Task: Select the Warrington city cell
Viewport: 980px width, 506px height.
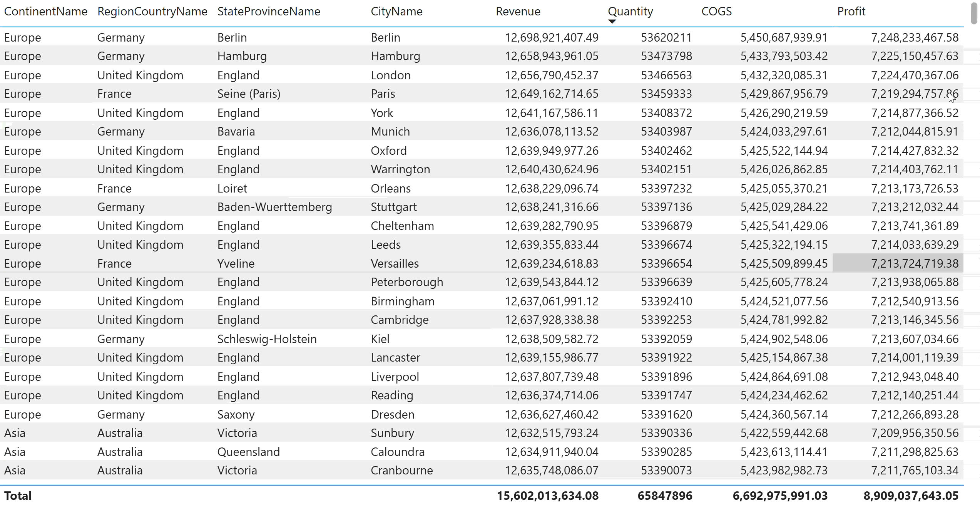Action: pyautogui.click(x=400, y=169)
